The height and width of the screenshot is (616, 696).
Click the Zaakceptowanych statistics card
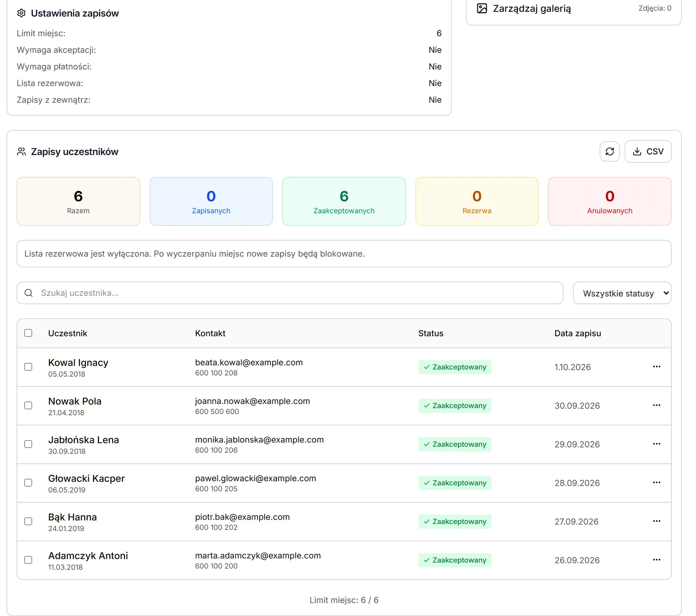click(x=344, y=201)
